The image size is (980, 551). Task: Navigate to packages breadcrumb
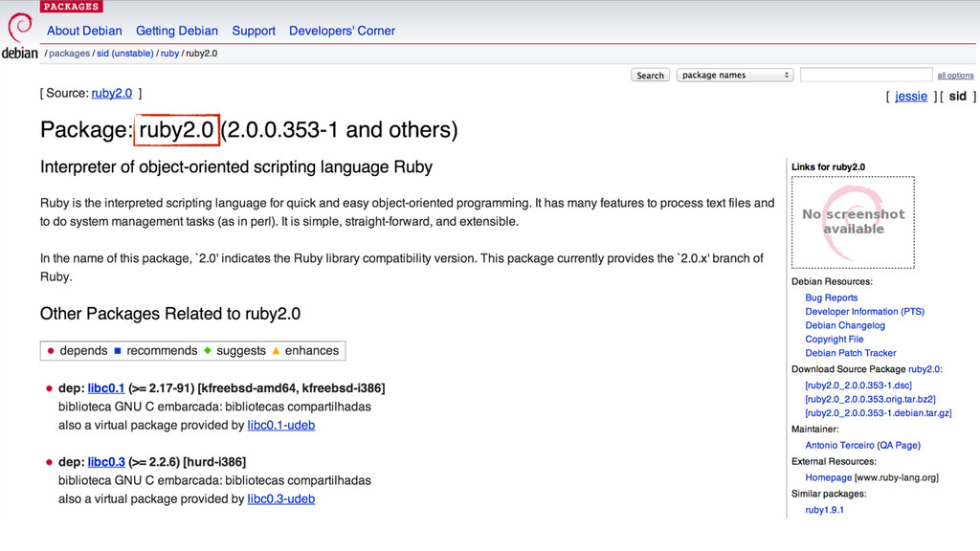click(69, 54)
